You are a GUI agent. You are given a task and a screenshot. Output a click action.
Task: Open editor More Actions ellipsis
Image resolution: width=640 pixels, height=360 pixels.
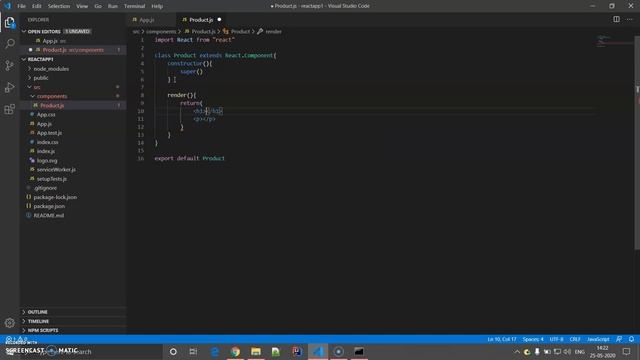point(630,19)
